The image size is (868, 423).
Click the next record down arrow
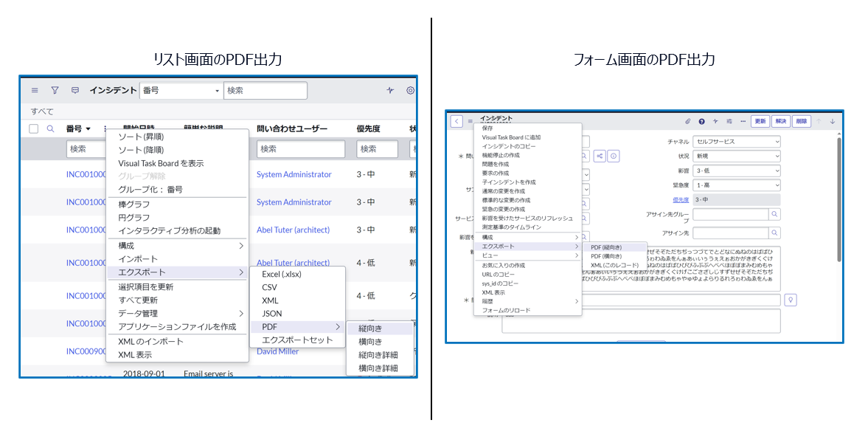(833, 121)
